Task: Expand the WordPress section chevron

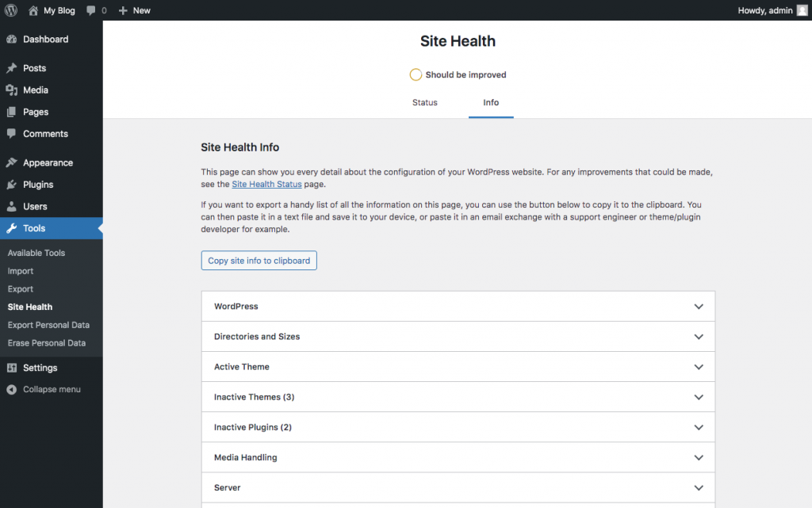Action: point(699,306)
